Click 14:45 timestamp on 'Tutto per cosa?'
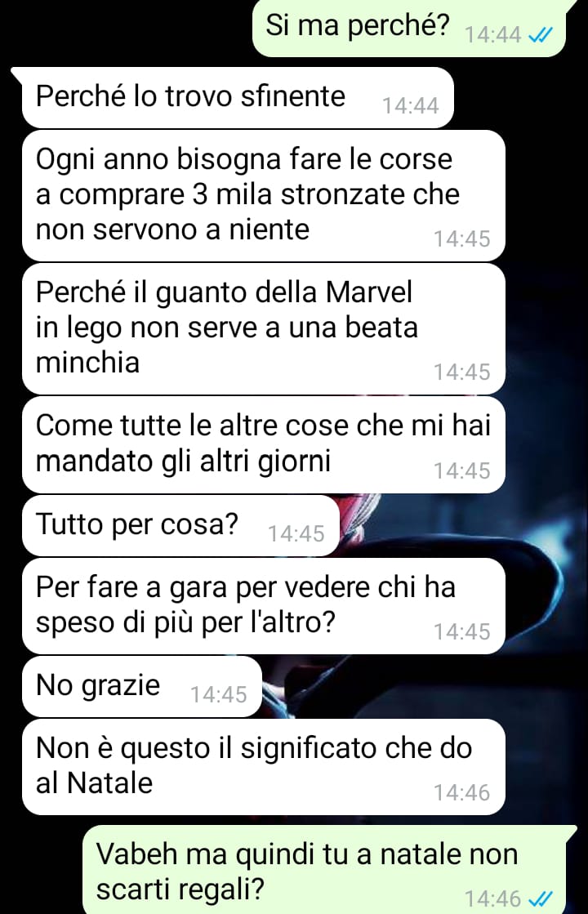 (x=296, y=533)
